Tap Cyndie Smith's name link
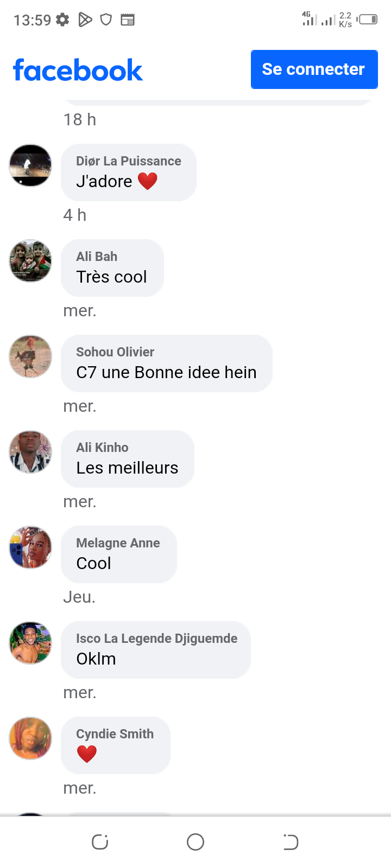This screenshot has height=868, width=391. click(x=115, y=734)
